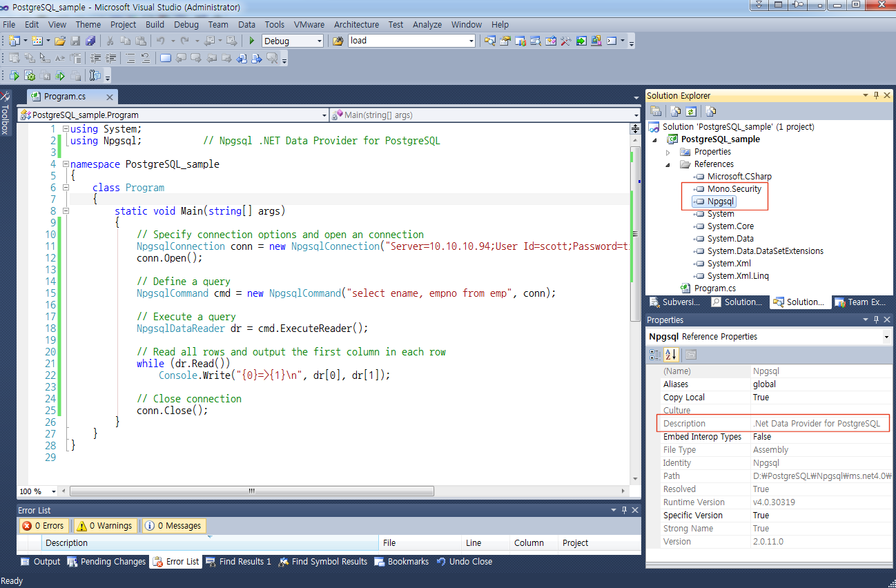Select Program.cs in Solution Explorer
Image resolution: width=896 pixels, height=588 pixels.
(x=714, y=288)
